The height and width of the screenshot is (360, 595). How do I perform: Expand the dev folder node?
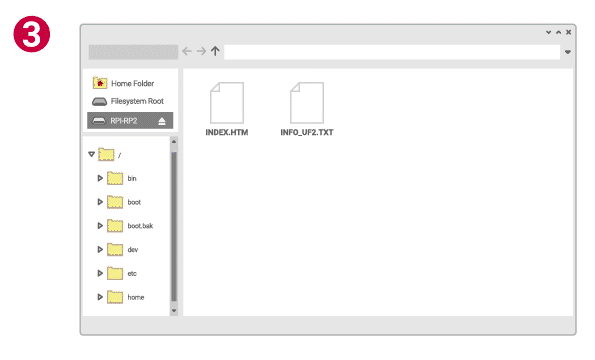pyautogui.click(x=100, y=249)
